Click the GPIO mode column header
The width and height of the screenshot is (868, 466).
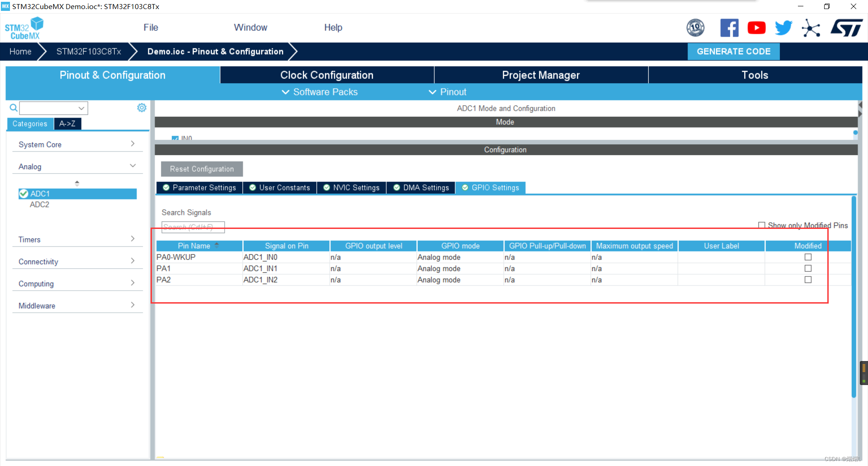click(460, 246)
